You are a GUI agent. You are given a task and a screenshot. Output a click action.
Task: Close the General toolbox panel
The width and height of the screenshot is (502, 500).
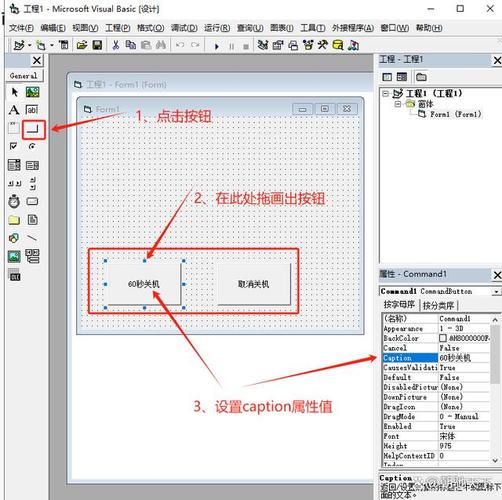(x=37, y=60)
